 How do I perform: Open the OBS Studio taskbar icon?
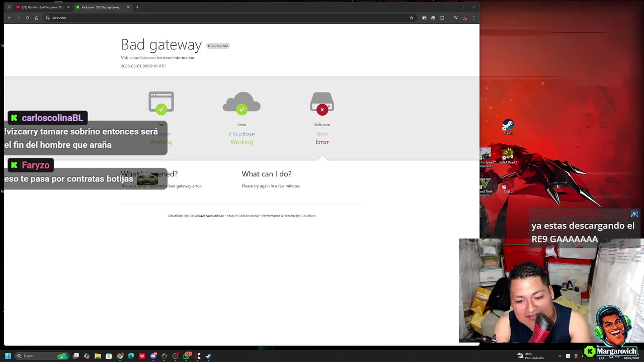click(x=175, y=356)
